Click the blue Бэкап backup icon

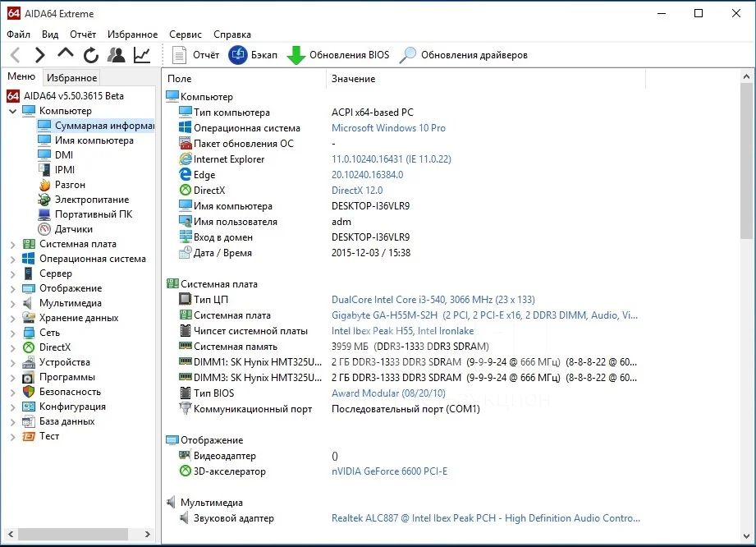coord(238,55)
